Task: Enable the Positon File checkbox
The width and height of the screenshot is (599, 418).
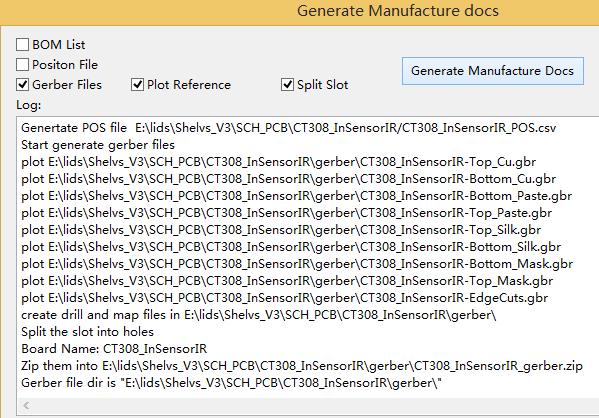Action: [23, 65]
